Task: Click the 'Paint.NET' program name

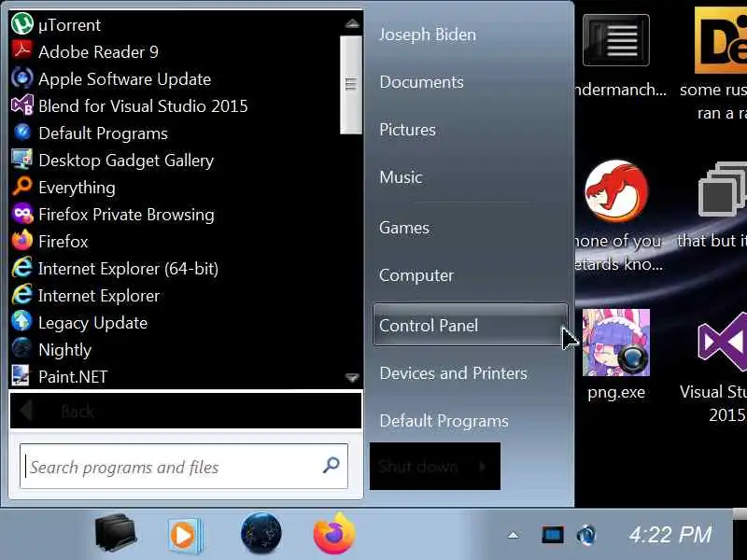Action: (x=73, y=377)
